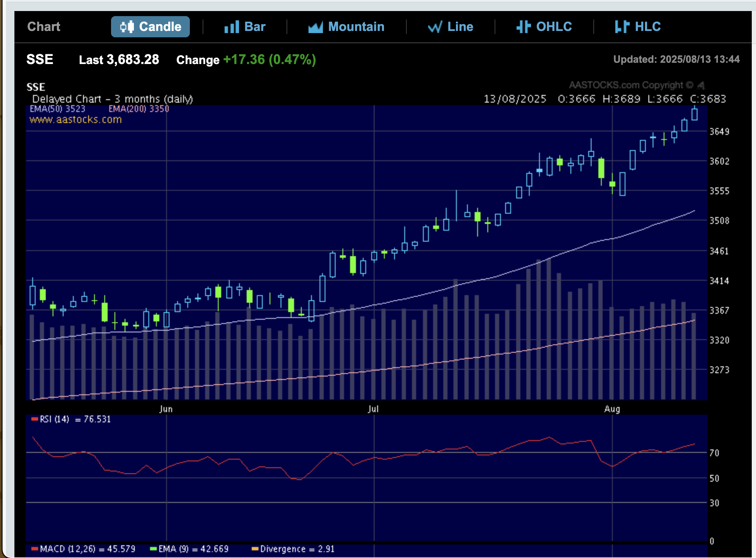Screen dimensions: 756x558
Task: Click the candlestick icon in the Candle button
Action: pos(127,27)
